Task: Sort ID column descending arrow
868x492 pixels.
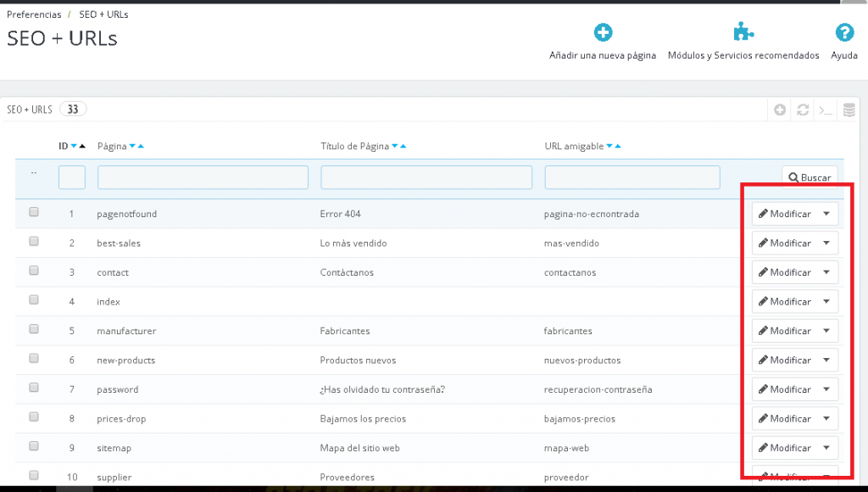Action: (74, 147)
